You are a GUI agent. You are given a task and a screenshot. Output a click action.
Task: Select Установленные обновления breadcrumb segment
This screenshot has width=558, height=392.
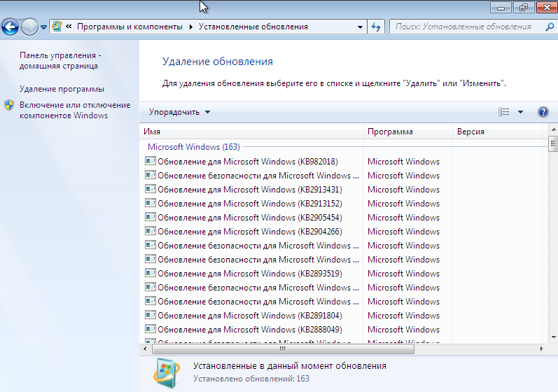click(x=253, y=27)
